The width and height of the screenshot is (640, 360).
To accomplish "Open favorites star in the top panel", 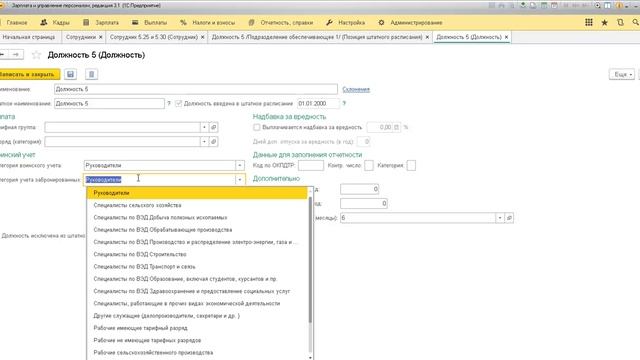I will (x=604, y=22).
